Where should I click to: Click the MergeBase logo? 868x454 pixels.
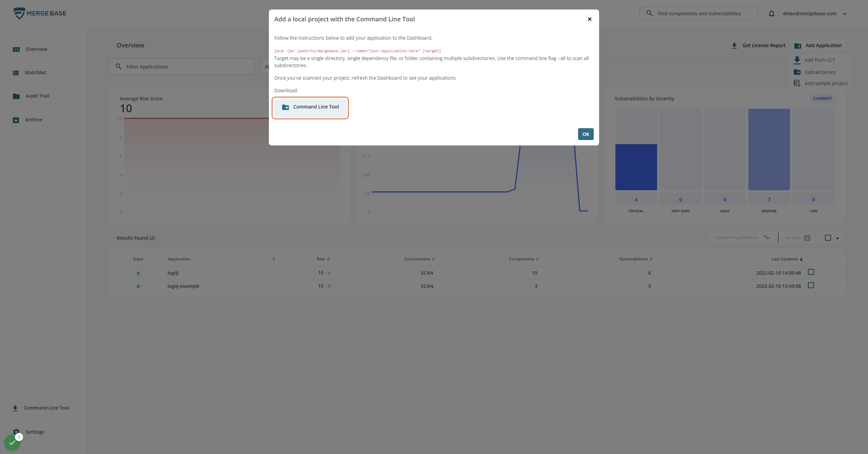[x=40, y=13]
